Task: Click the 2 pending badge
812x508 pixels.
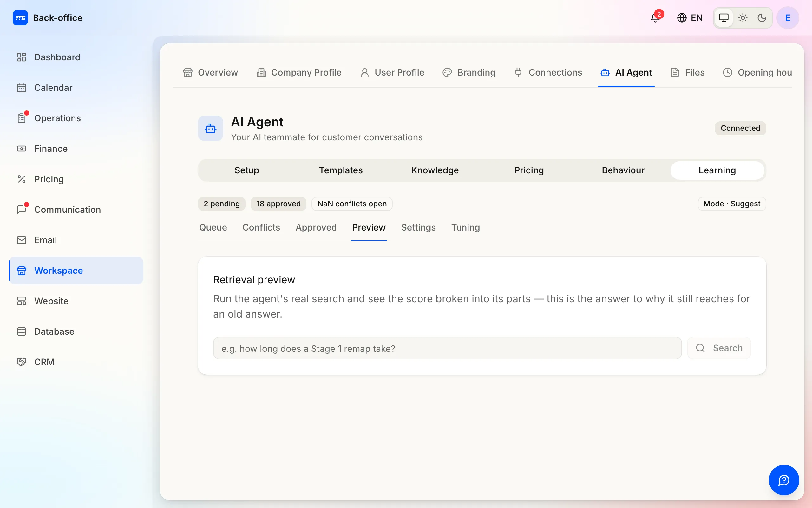Action: tap(221, 204)
